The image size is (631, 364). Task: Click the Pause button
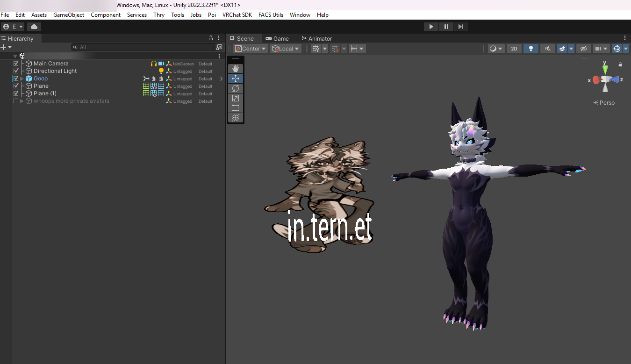coord(446,27)
